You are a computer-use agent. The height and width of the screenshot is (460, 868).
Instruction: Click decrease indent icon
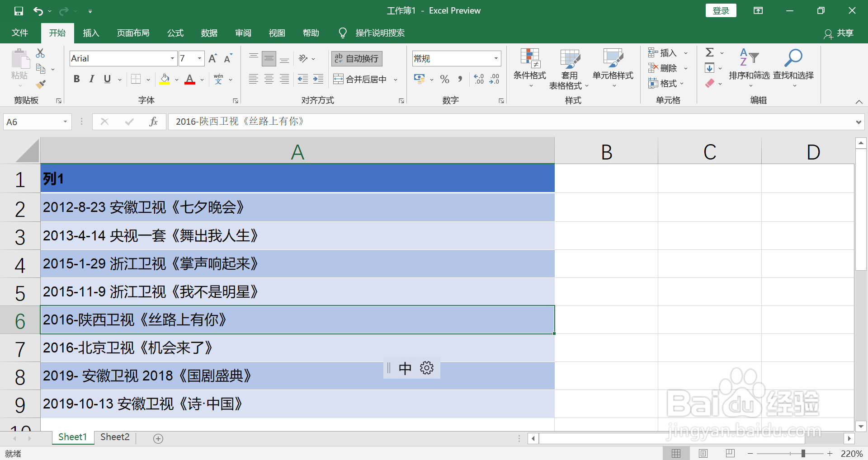[302, 79]
